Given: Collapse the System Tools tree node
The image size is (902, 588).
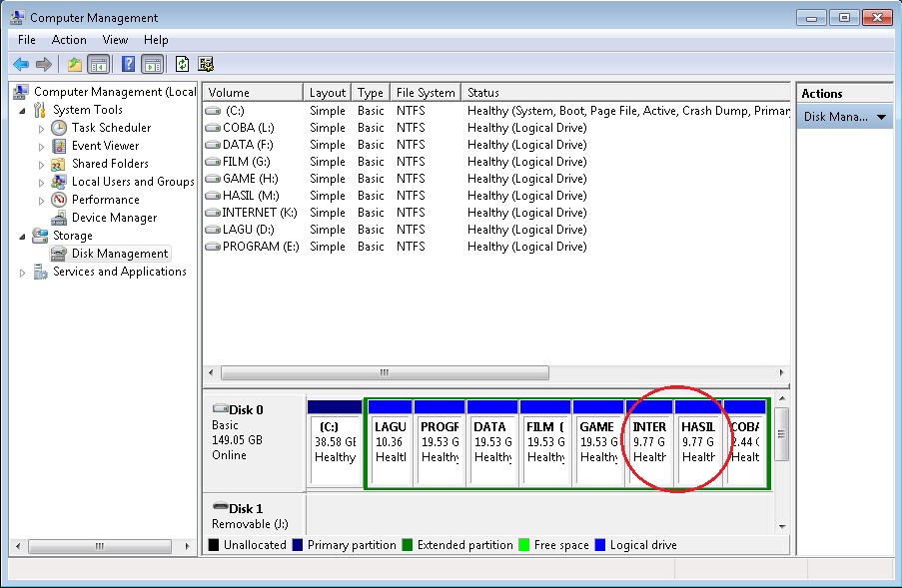Looking at the screenshot, I should click(x=22, y=111).
